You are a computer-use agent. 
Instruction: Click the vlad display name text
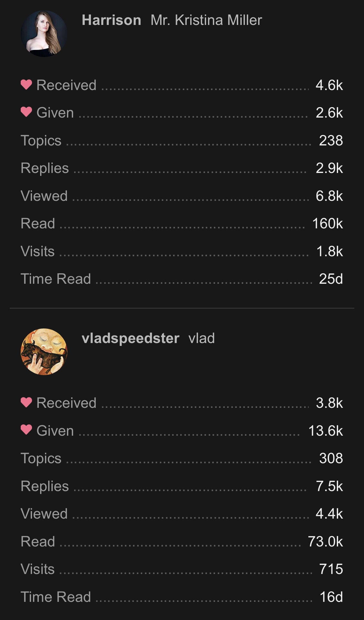click(202, 338)
